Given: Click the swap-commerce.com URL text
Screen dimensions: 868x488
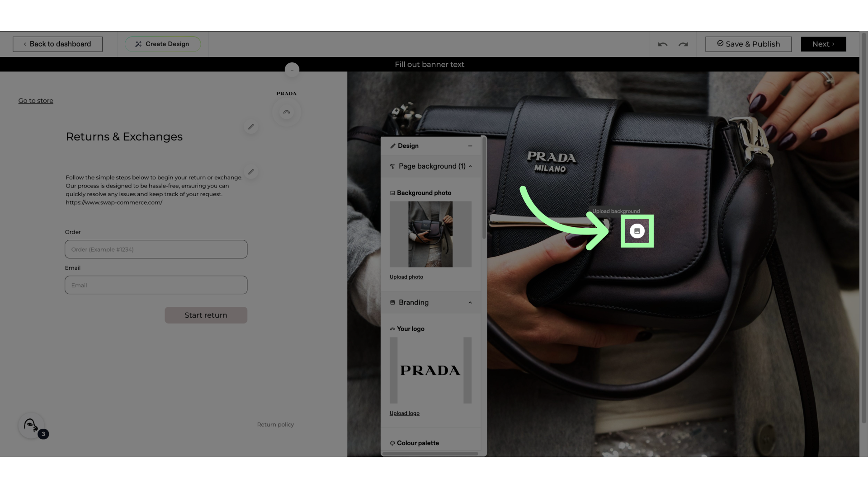Looking at the screenshot, I should tap(114, 203).
